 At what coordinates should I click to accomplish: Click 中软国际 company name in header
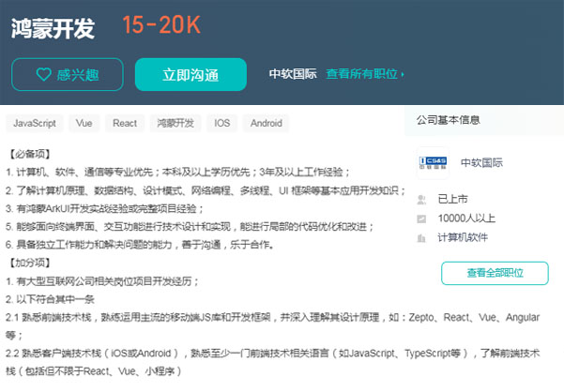(293, 74)
